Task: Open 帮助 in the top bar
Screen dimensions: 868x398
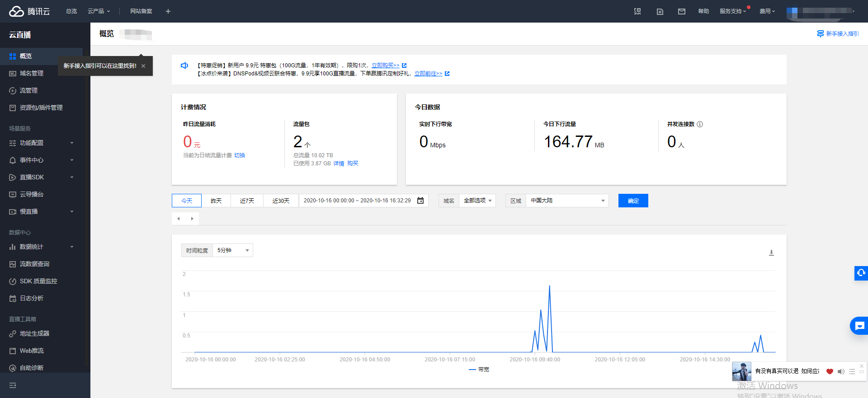Action: pos(703,11)
